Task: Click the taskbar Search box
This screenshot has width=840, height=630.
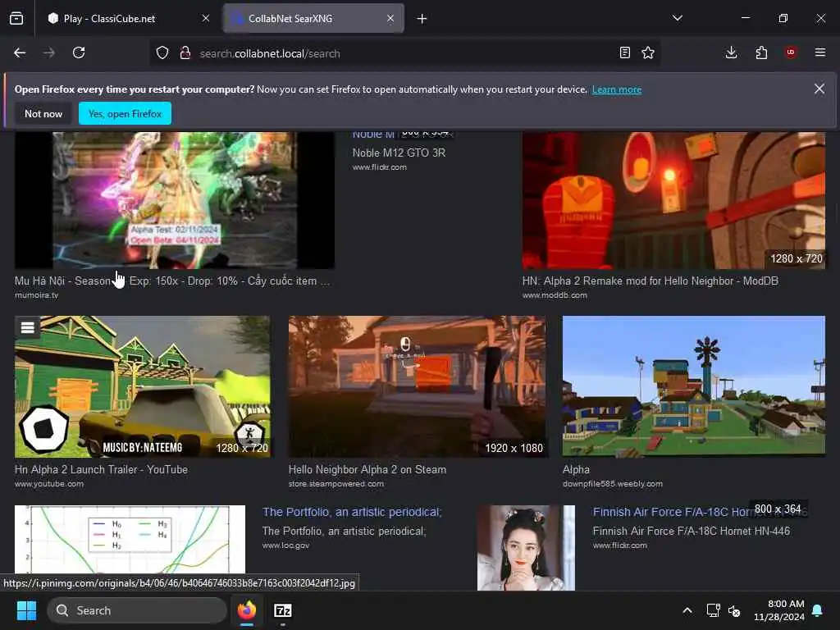Action: coord(137,610)
